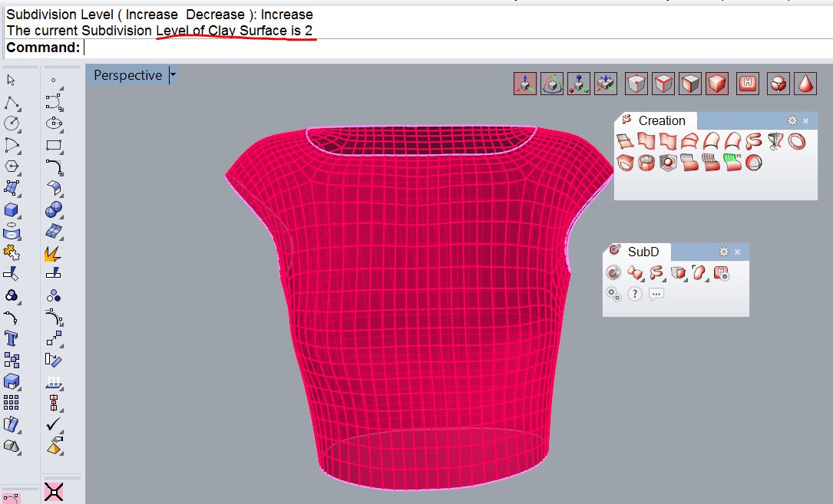Select the SubD panel tab
833x504 pixels.
[x=636, y=251]
